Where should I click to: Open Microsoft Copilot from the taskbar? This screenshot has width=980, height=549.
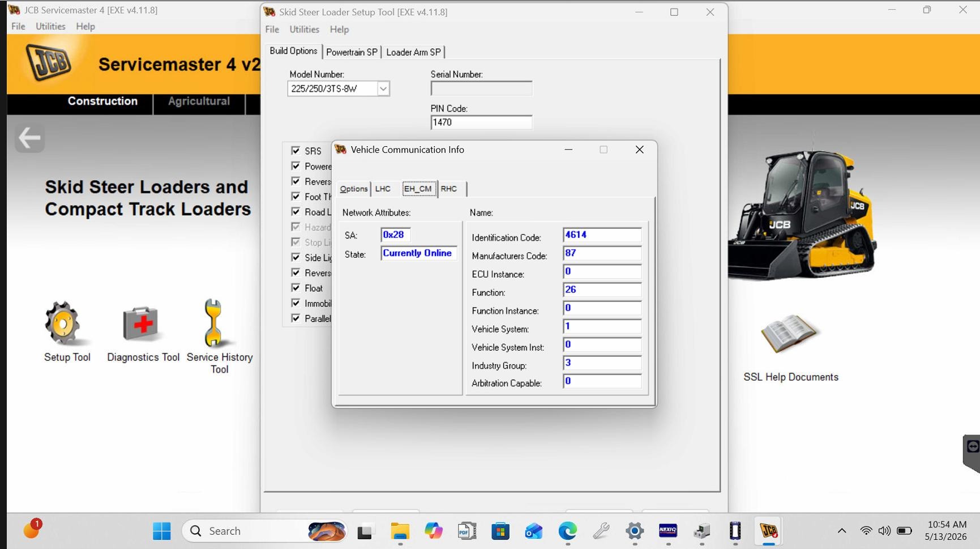click(x=434, y=531)
